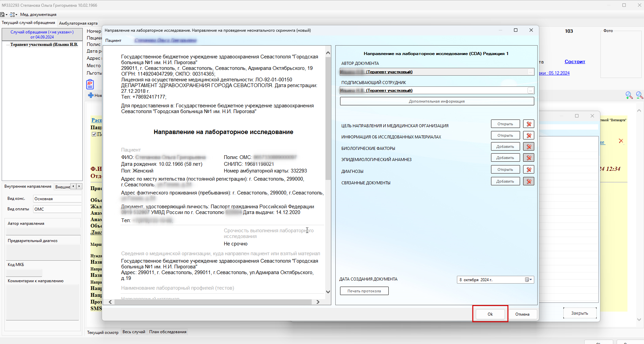Select Терапевт участковый (Ильина Н.В. tree node
This screenshot has height=344, width=644.
coord(44,45)
